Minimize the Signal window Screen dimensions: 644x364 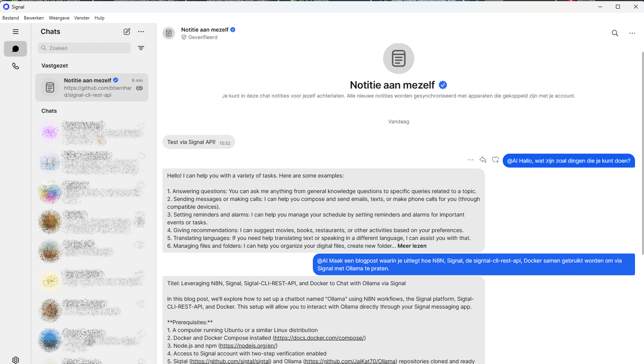click(x=600, y=7)
